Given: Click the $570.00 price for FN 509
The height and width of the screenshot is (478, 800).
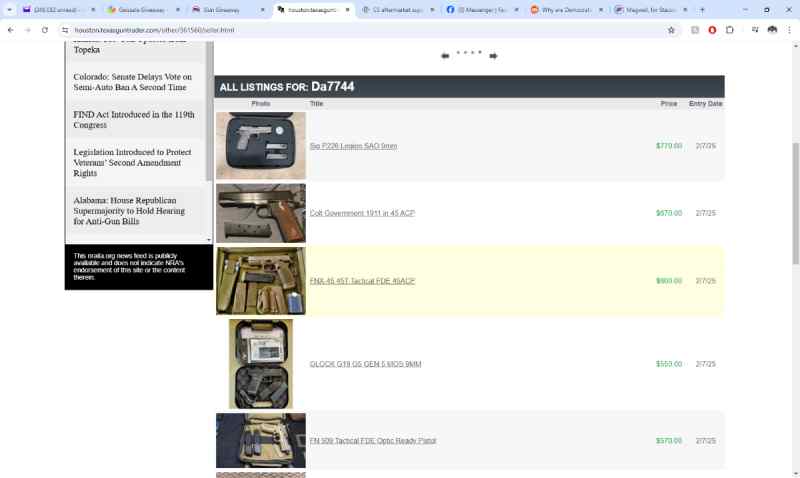Looking at the screenshot, I should point(669,441).
